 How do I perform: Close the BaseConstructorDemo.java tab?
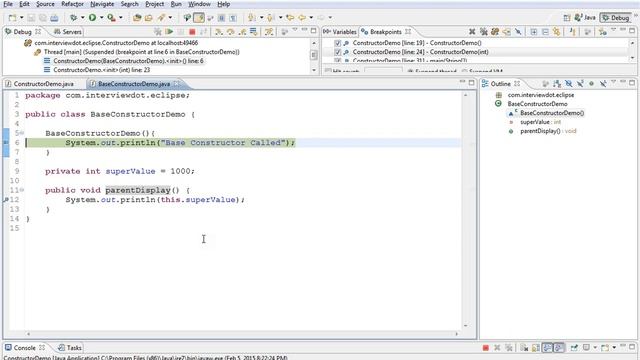[176, 84]
